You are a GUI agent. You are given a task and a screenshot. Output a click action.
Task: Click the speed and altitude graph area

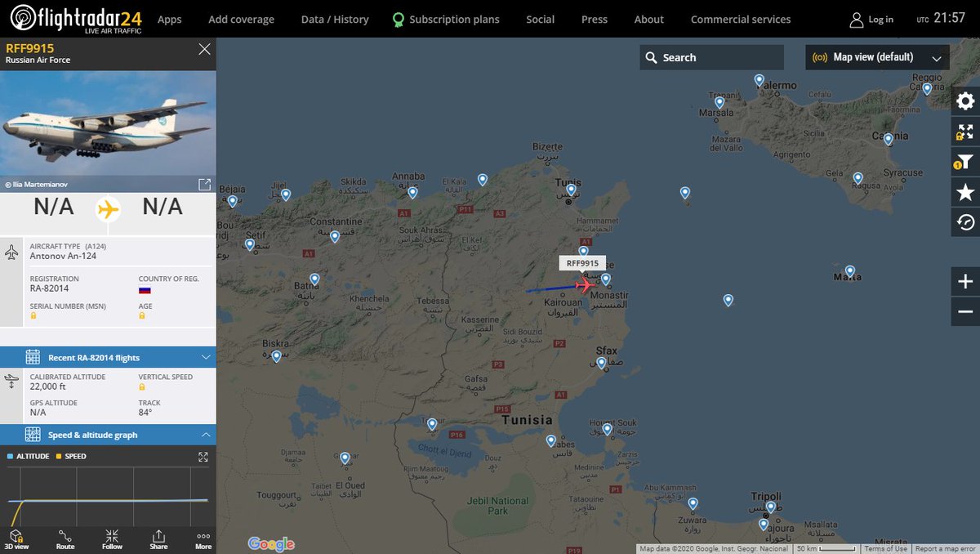point(108,497)
